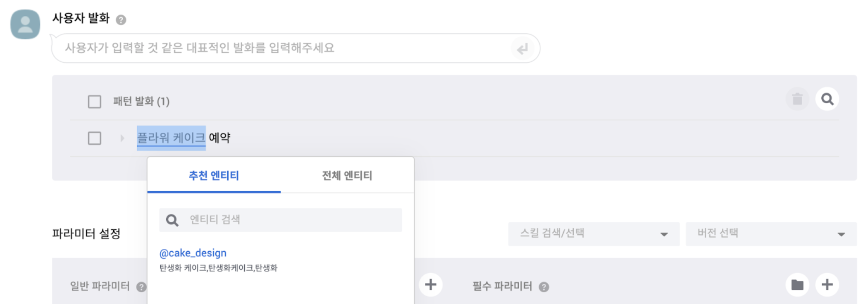Image resolution: width=868 pixels, height=305 pixels.
Task: Add a general parameter with plus icon
Action: (x=430, y=285)
